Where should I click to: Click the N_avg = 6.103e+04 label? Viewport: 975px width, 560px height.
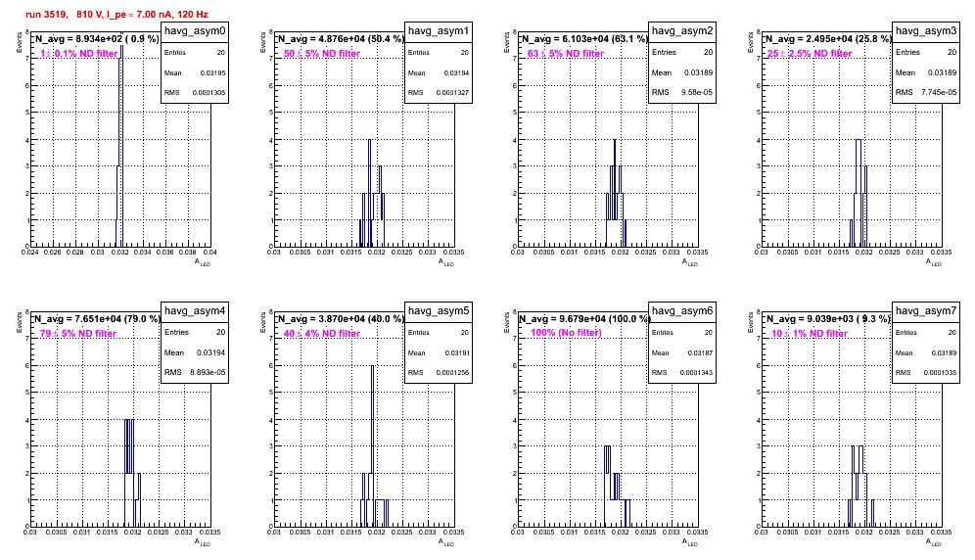tap(584, 39)
